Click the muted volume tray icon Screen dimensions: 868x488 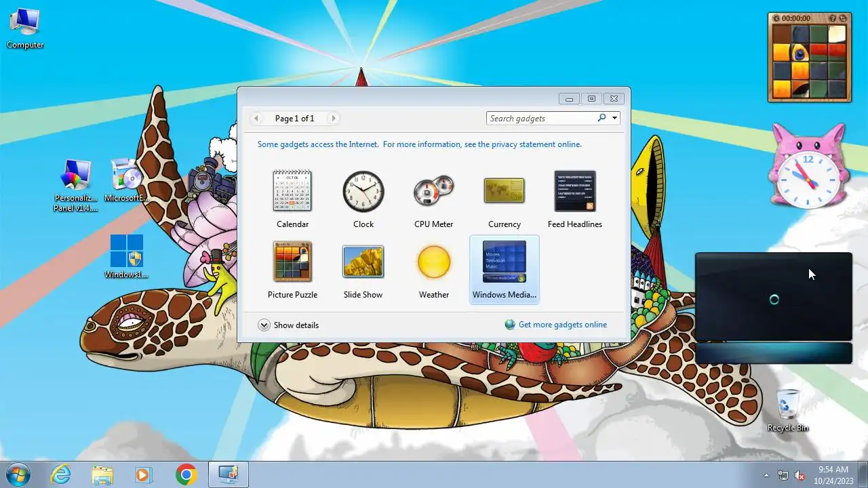pyautogui.click(x=800, y=475)
